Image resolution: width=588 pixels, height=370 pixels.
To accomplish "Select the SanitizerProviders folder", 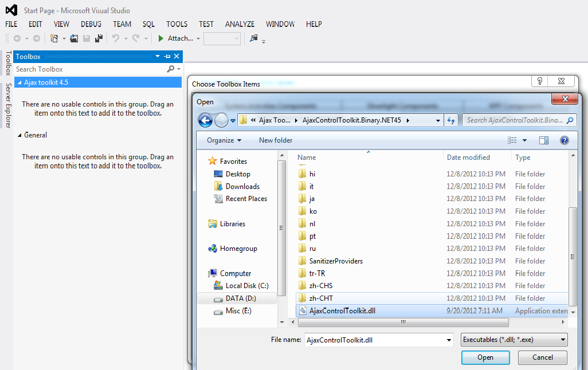I will [x=336, y=261].
